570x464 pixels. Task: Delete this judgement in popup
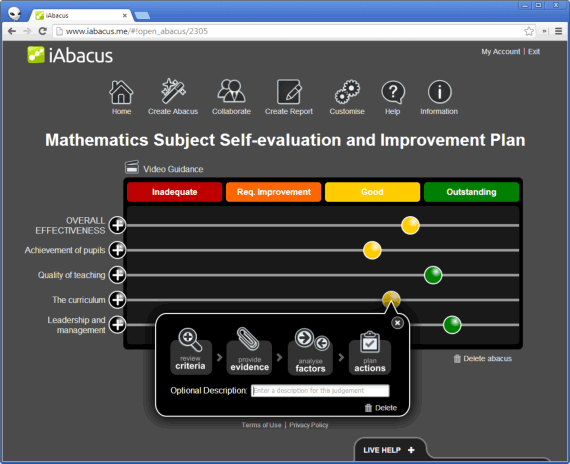(381, 408)
